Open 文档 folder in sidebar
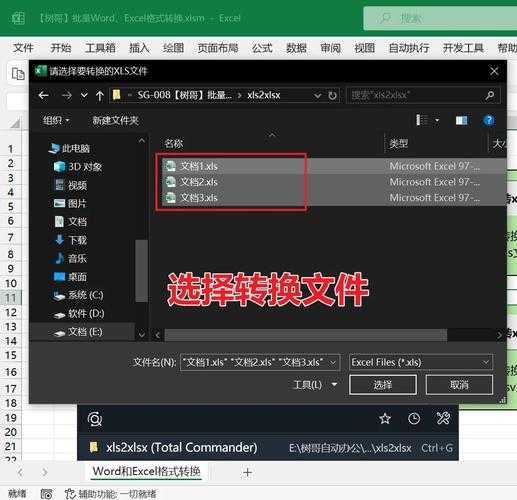 (x=70, y=222)
